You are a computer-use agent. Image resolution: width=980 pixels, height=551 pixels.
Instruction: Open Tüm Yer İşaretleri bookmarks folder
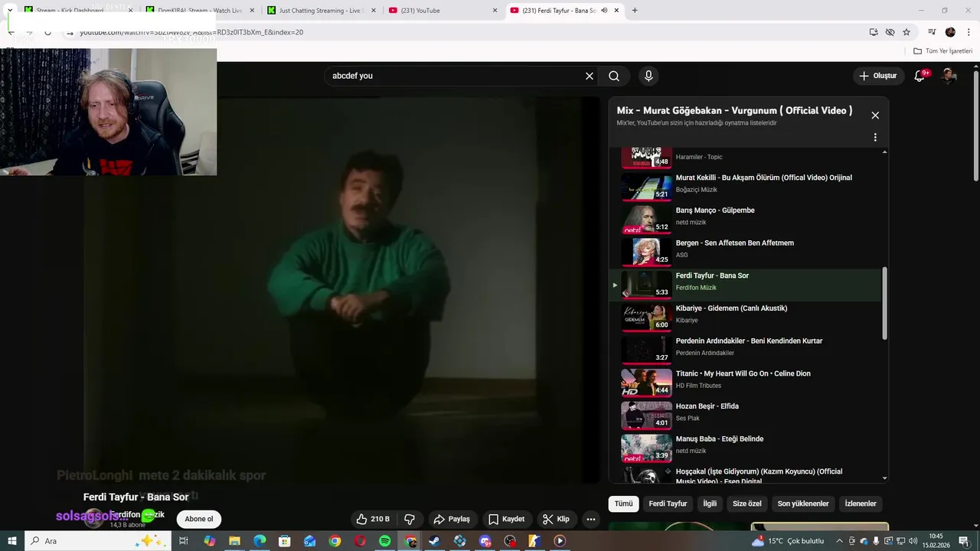click(x=943, y=51)
